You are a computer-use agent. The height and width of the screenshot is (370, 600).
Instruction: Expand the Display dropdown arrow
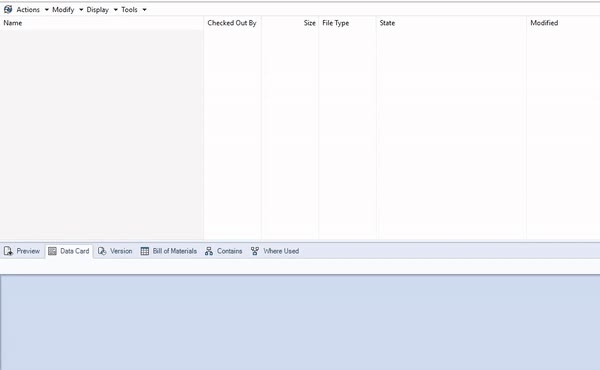[116, 10]
